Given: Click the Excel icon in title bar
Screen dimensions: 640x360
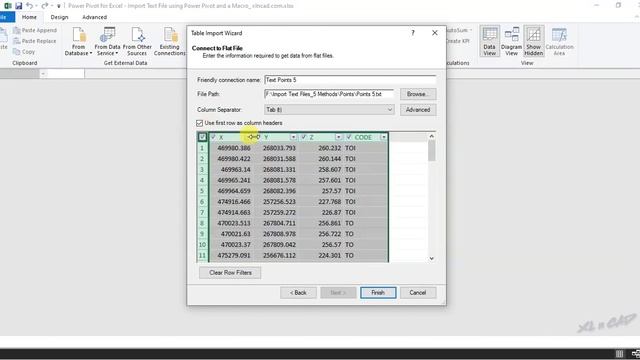Looking at the screenshot, I should click(x=7, y=6).
